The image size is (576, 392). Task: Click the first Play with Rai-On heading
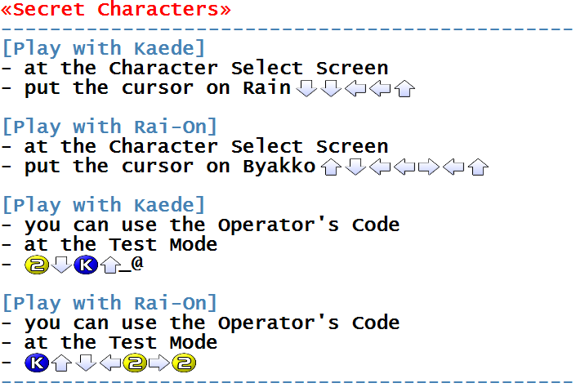tap(109, 127)
